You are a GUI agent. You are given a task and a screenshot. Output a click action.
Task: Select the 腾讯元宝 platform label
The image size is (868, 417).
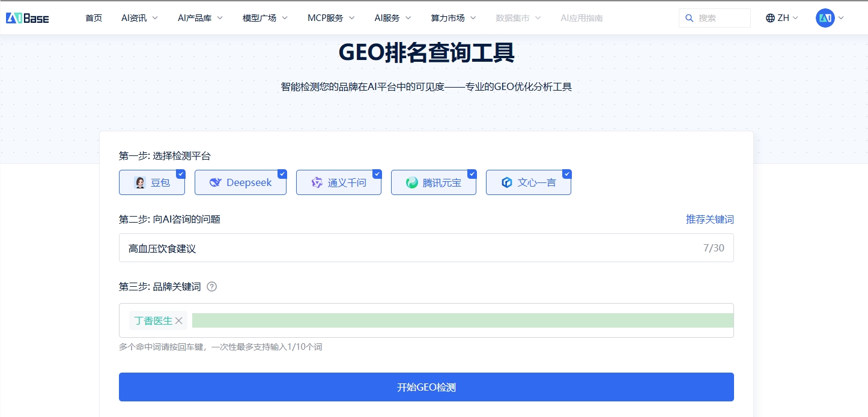click(x=442, y=182)
